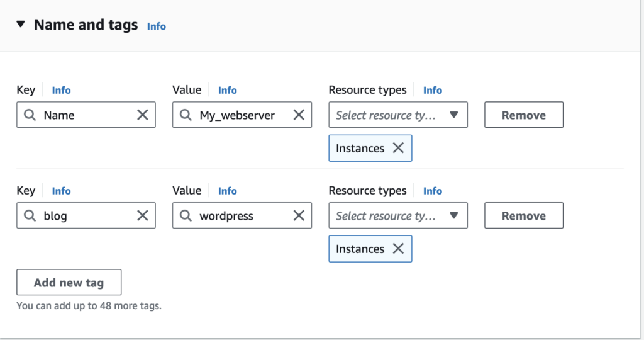Collapse the Name and tags section
This screenshot has width=644, height=340.
tap(21, 25)
